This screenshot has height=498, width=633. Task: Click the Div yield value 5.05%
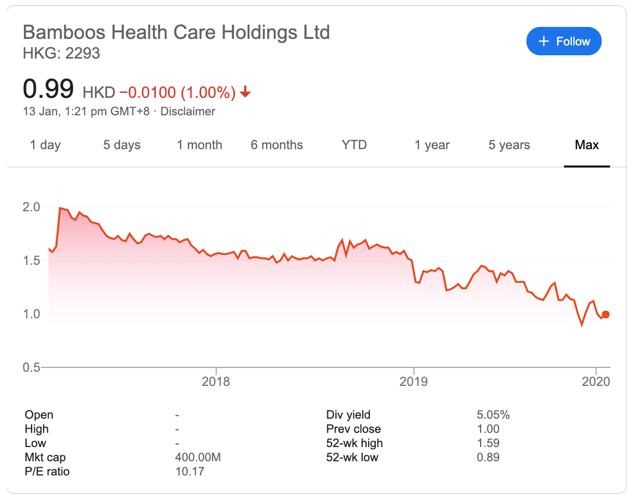[493, 415]
